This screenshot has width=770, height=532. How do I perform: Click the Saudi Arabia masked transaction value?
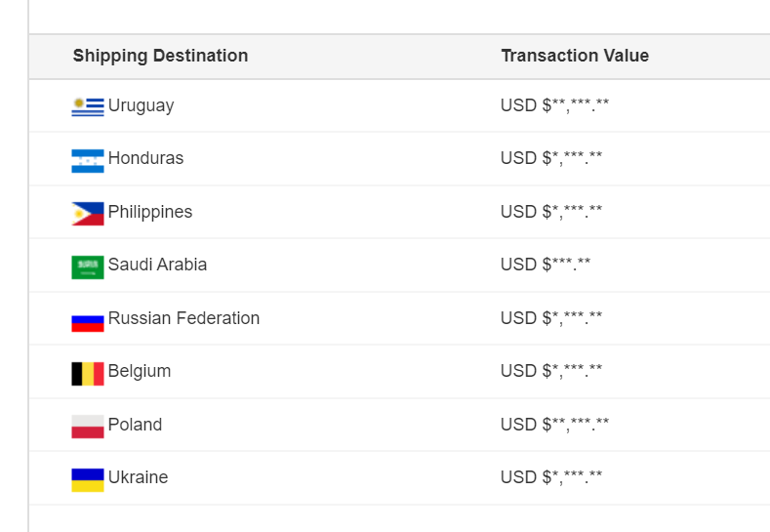tap(546, 265)
